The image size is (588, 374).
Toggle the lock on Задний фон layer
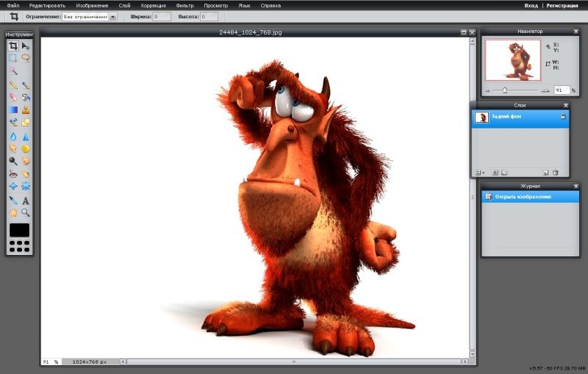pyautogui.click(x=563, y=117)
